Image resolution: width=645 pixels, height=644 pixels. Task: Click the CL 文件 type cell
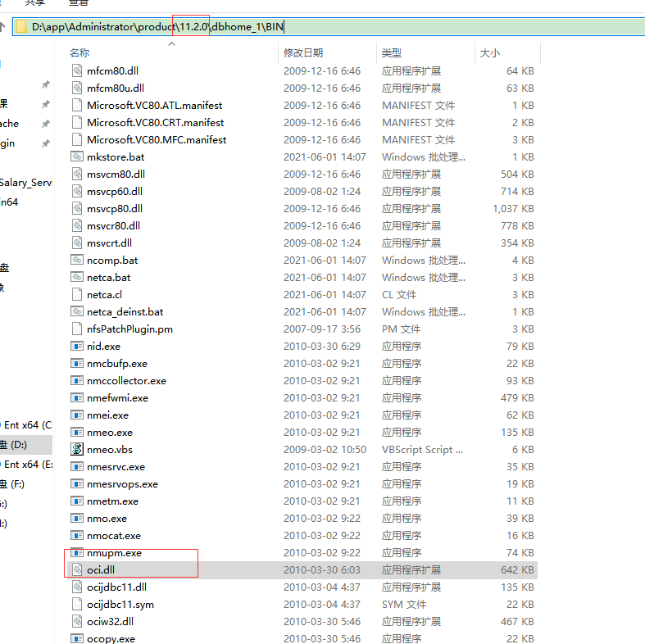(x=399, y=294)
